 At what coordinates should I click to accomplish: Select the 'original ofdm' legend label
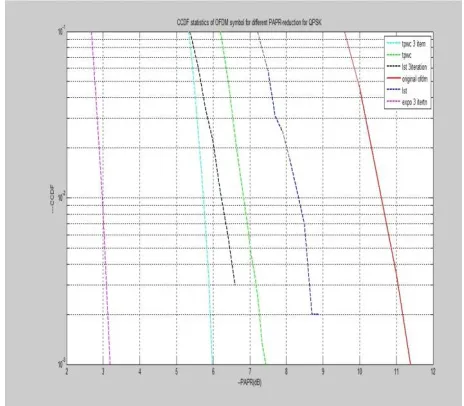point(414,79)
